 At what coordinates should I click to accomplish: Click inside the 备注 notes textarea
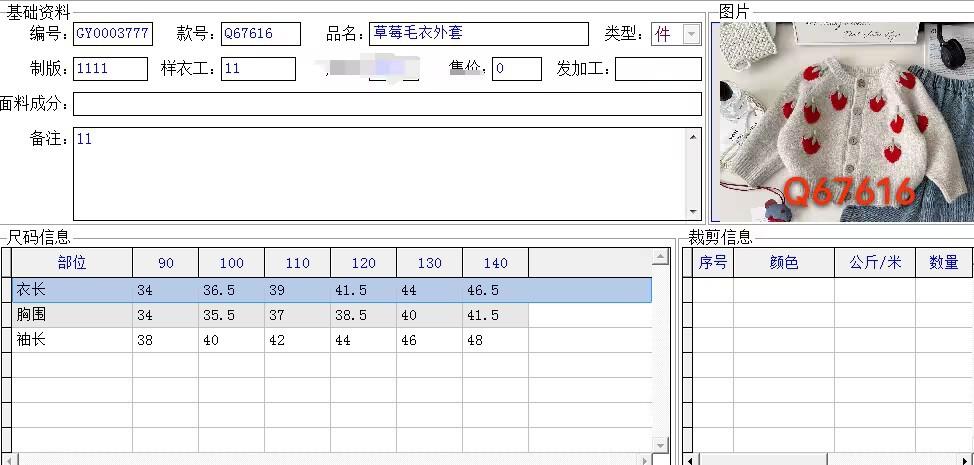[x=380, y=174]
